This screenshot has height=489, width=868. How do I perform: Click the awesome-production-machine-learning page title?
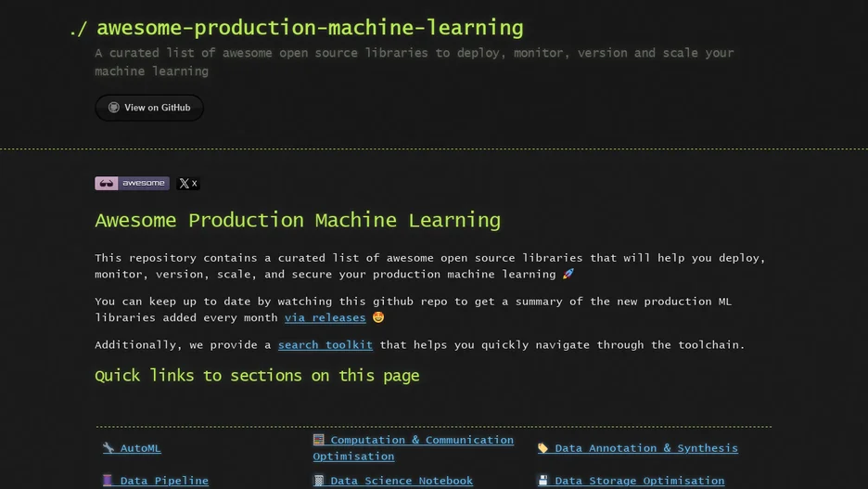pos(310,28)
